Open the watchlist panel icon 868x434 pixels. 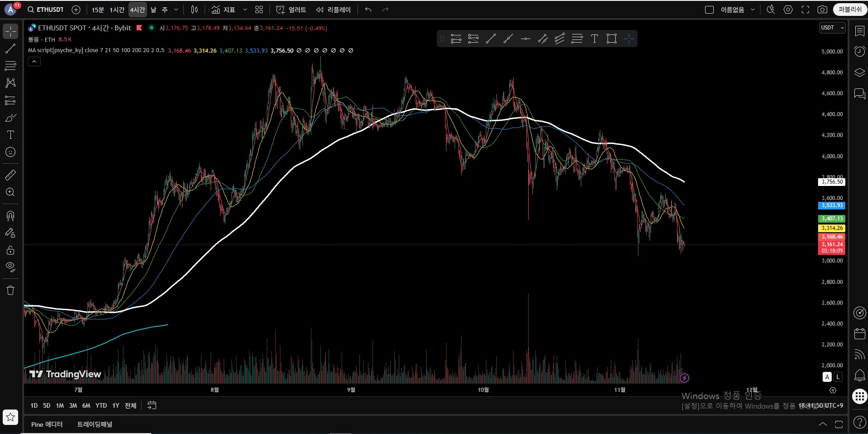[x=859, y=31]
